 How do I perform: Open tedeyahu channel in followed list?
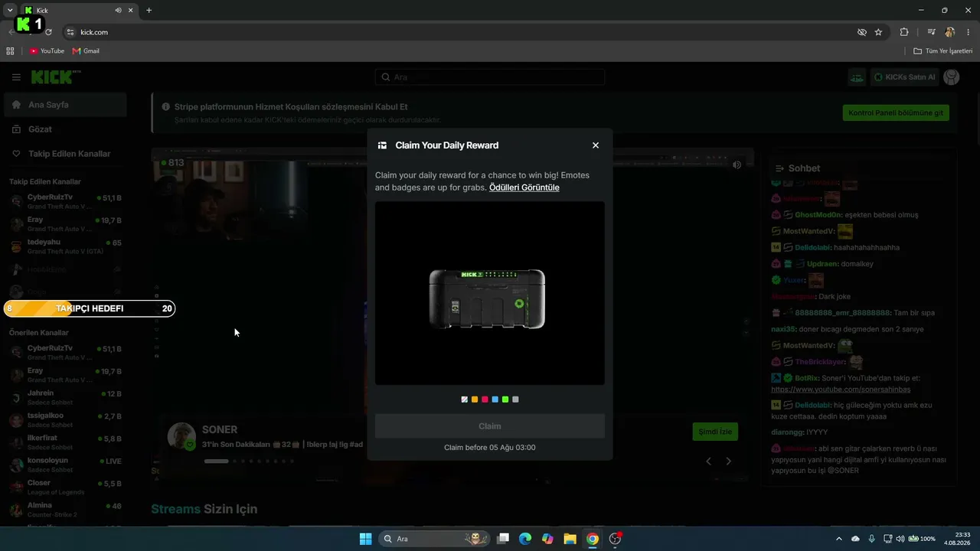tap(65, 246)
